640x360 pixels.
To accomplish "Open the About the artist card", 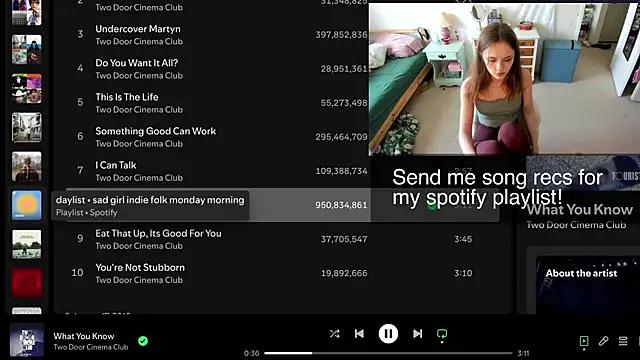I will coord(581,273).
